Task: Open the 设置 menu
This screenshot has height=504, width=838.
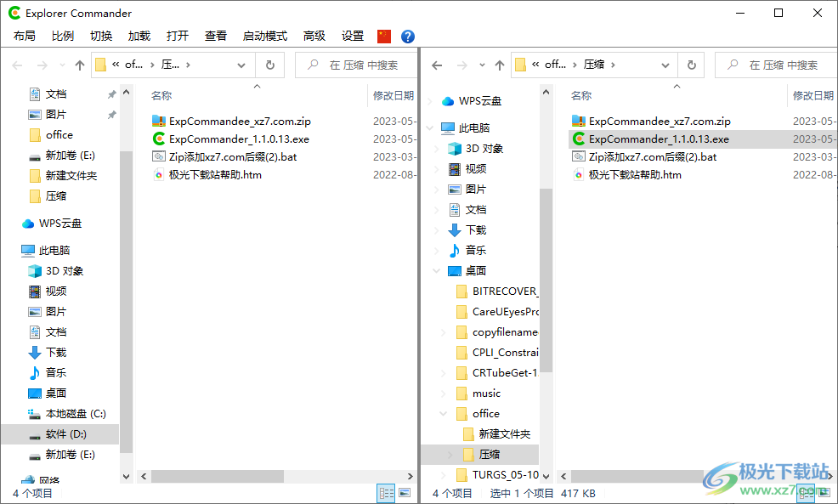Action: pyautogui.click(x=353, y=36)
